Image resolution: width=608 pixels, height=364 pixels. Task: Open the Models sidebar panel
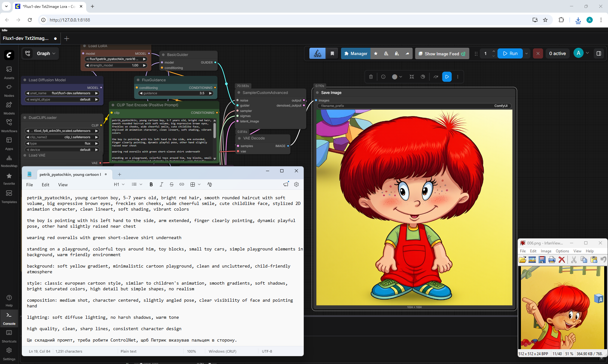9,108
